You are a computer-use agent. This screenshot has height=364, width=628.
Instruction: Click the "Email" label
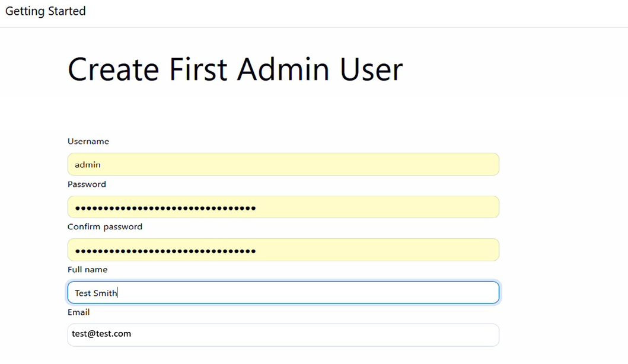click(x=78, y=312)
